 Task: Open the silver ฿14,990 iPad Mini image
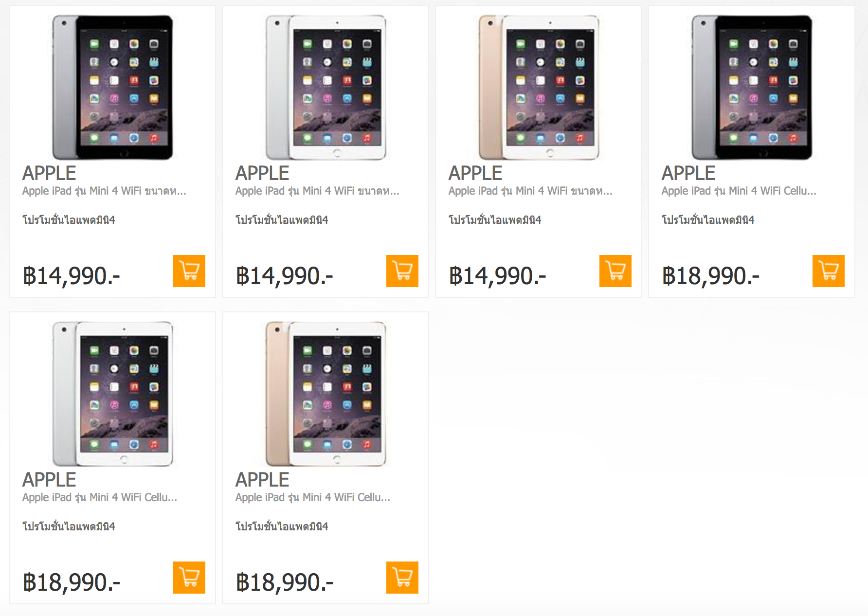click(325, 88)
